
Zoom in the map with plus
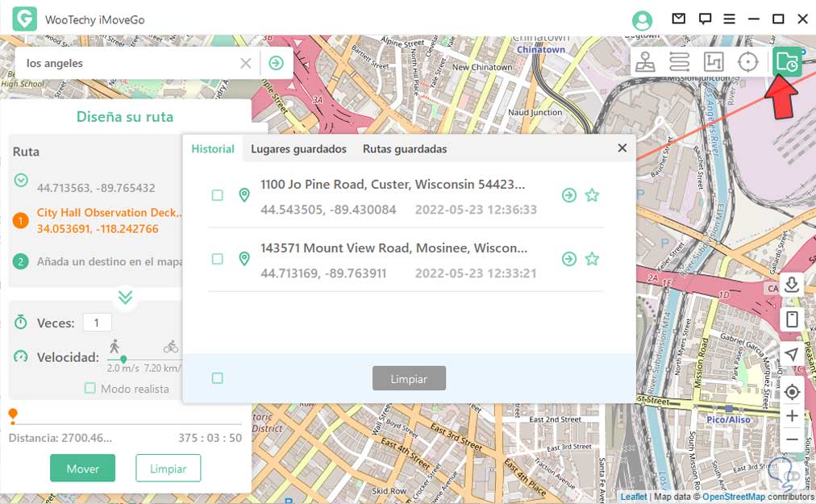point(792,415)
